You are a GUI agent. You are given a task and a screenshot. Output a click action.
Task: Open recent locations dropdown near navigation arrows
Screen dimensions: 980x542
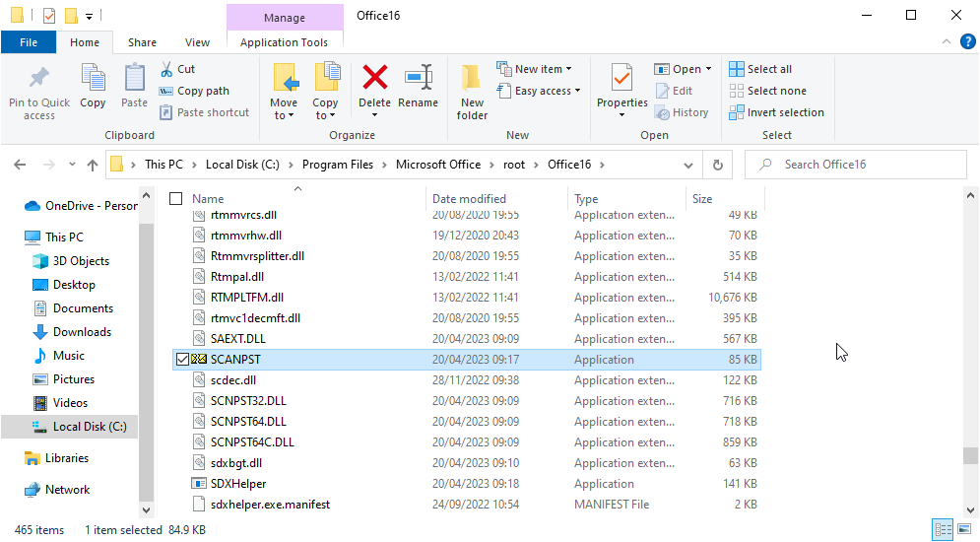(72, 165)
